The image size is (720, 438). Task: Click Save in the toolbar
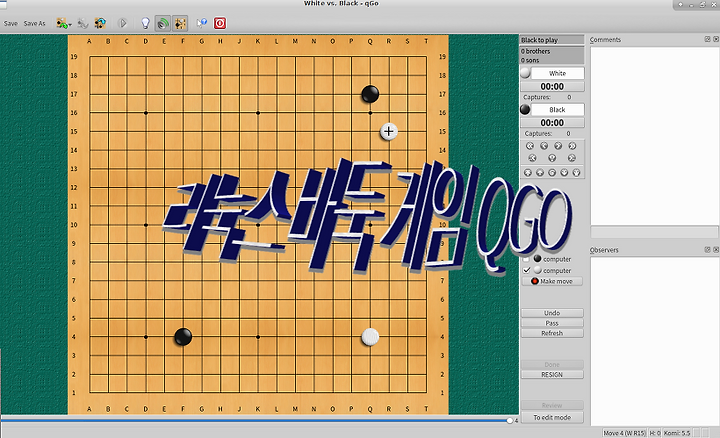click(11, 23)
